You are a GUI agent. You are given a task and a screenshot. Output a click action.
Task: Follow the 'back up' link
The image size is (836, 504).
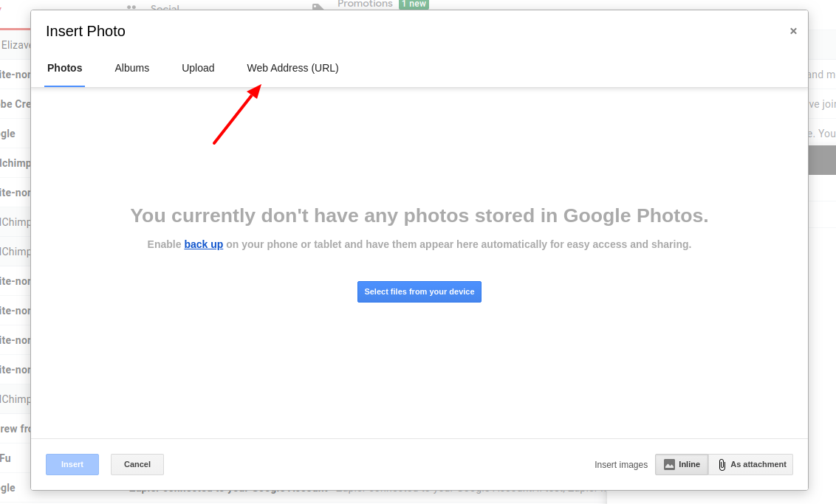coord(204,244)
